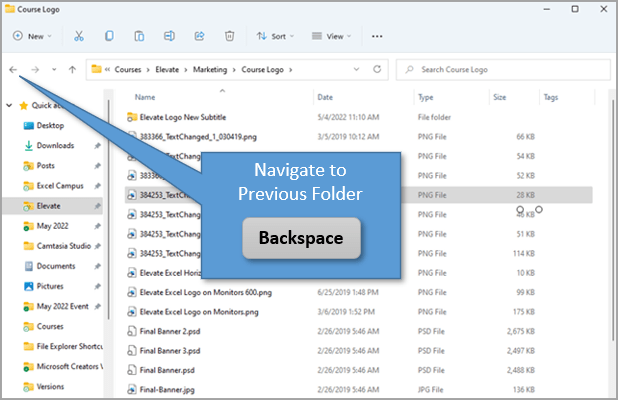Click the Copy icon in toolbar
Viewport: 618px width, 400px height.
pos(109,36)
